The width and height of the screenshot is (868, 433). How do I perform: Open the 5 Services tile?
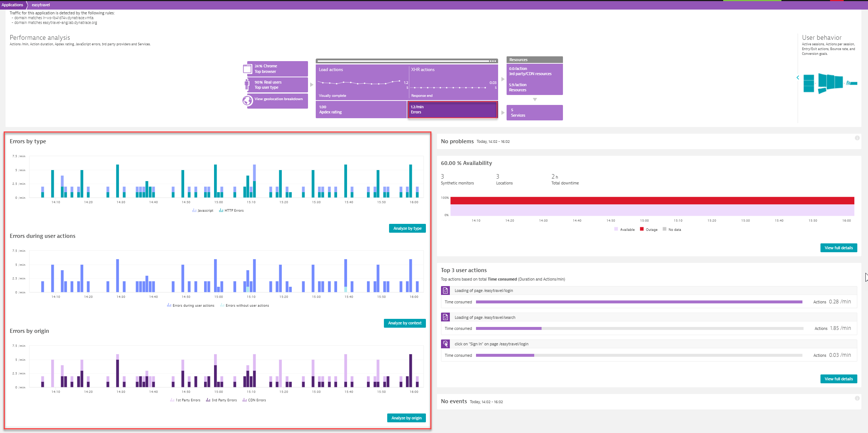(x=535, y=113)
